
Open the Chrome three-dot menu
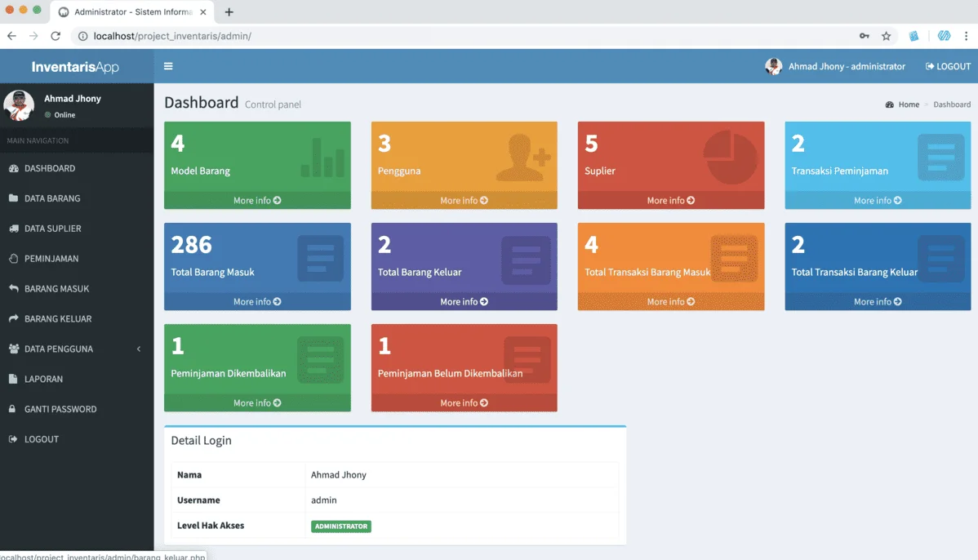click(x=966, y=36)
